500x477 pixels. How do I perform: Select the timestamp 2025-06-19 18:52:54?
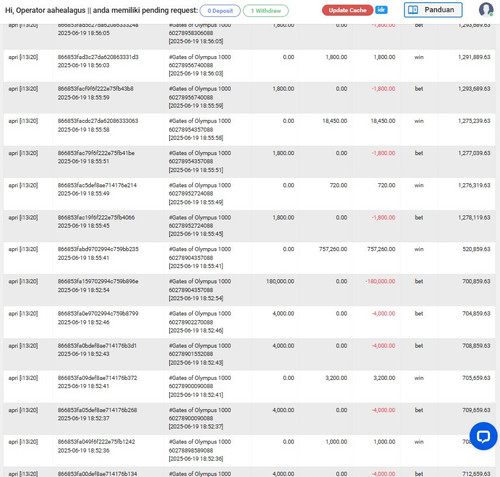click(83, 290)
